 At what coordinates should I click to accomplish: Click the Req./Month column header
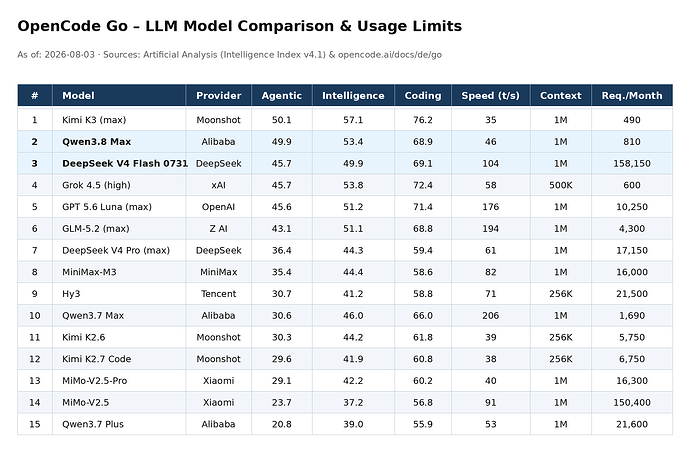(631, 95)
